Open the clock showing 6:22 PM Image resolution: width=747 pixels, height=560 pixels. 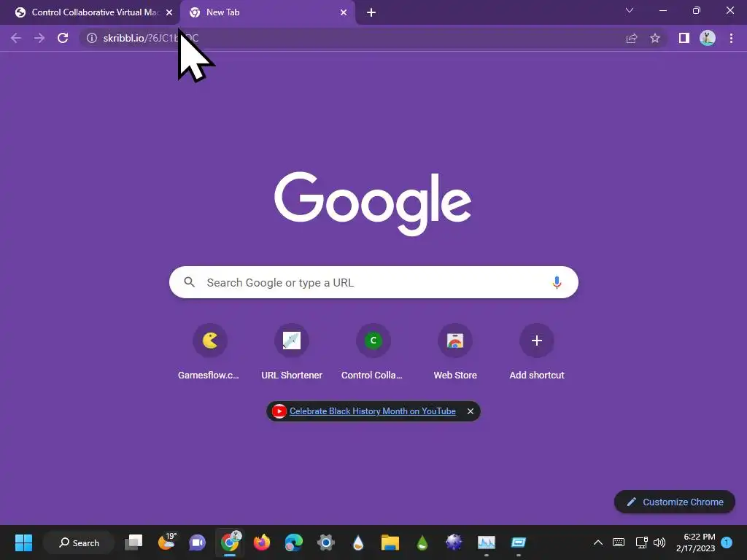(695, 542)
